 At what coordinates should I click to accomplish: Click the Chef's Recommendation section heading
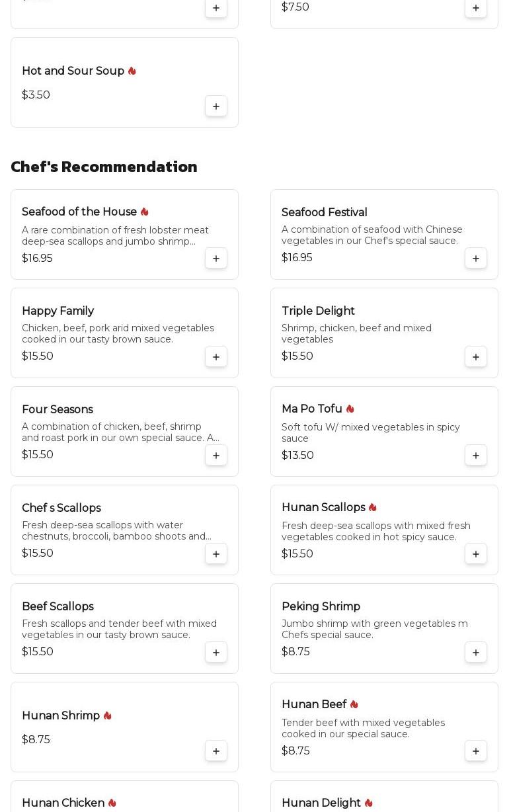(104, 167)
